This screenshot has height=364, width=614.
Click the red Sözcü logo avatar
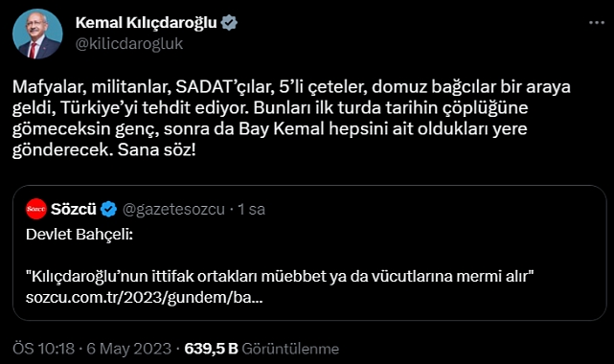(36, 209)
